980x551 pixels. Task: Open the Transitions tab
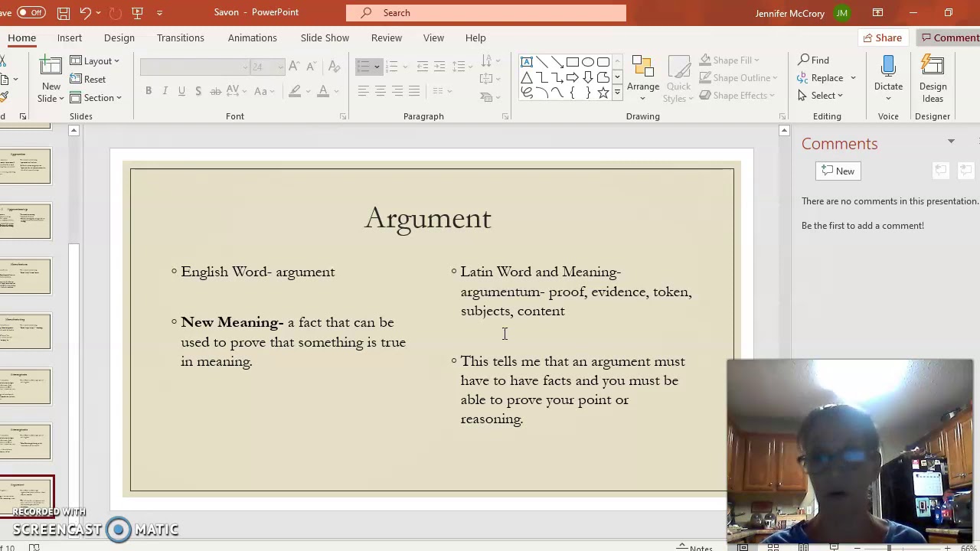[x=181, y=37]
